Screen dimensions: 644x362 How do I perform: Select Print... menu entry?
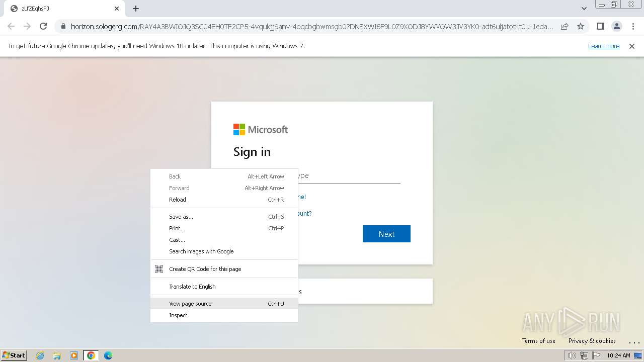click(x=224, y=228)
